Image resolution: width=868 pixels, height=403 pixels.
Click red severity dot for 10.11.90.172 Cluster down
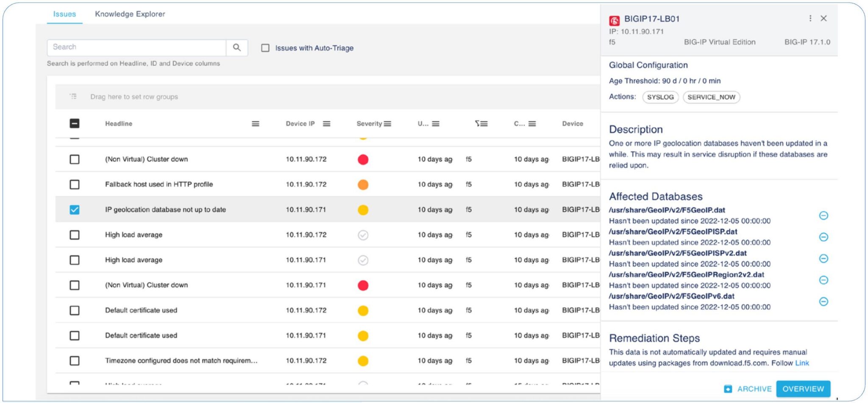coord(363,159)
